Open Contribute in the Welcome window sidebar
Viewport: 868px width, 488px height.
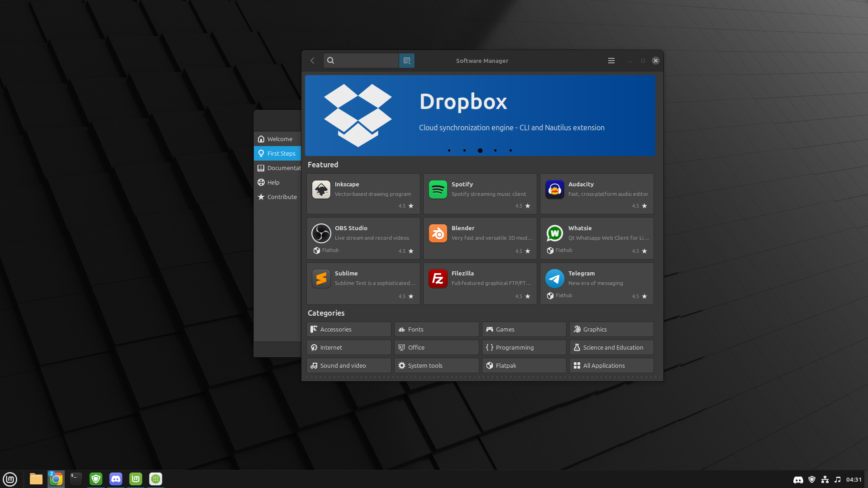coord(277,197)
